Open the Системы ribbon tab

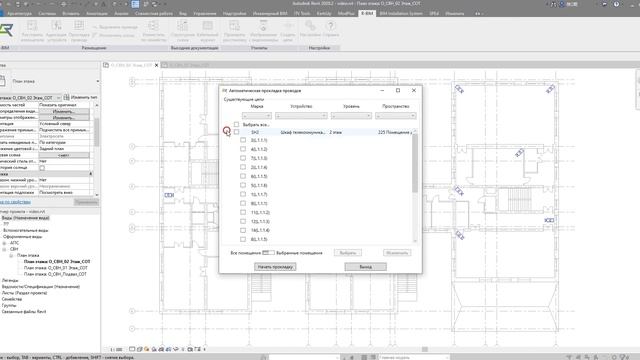[x=47, y=13]
